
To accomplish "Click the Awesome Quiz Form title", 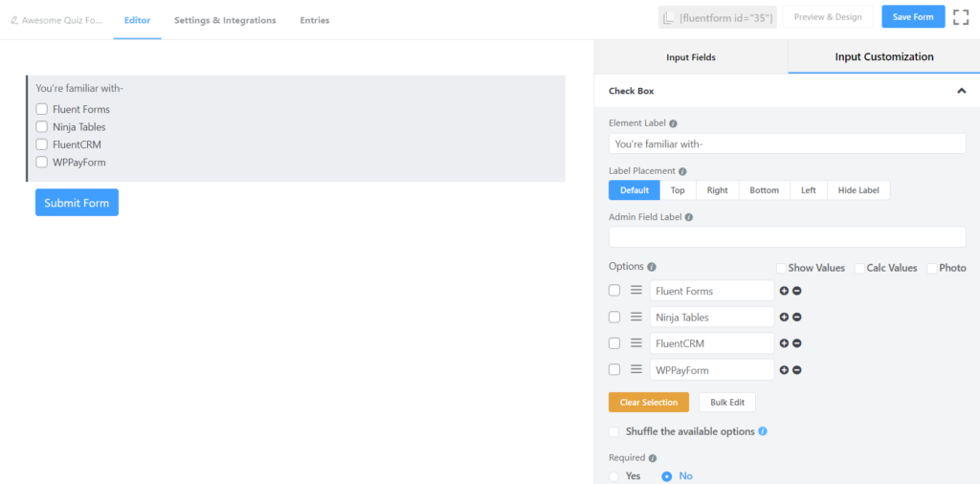I will click(61, 20).
